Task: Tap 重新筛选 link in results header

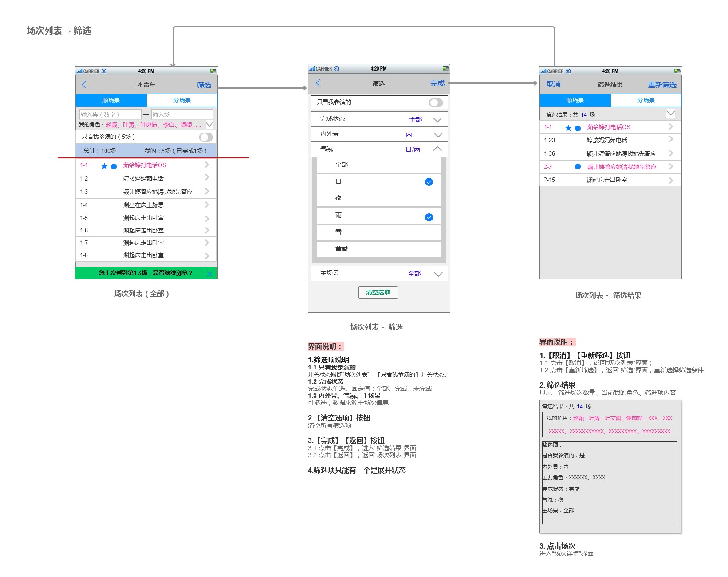Action: tap(662, 85)
